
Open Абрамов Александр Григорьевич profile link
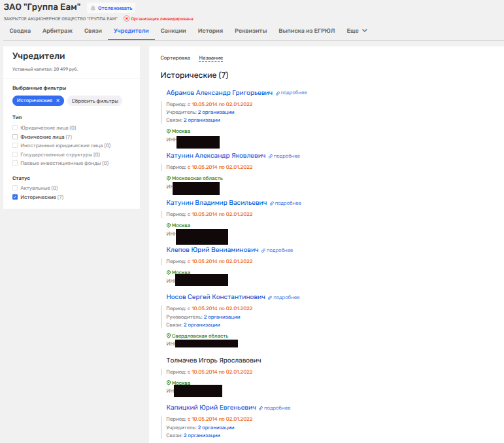point(219,93)
